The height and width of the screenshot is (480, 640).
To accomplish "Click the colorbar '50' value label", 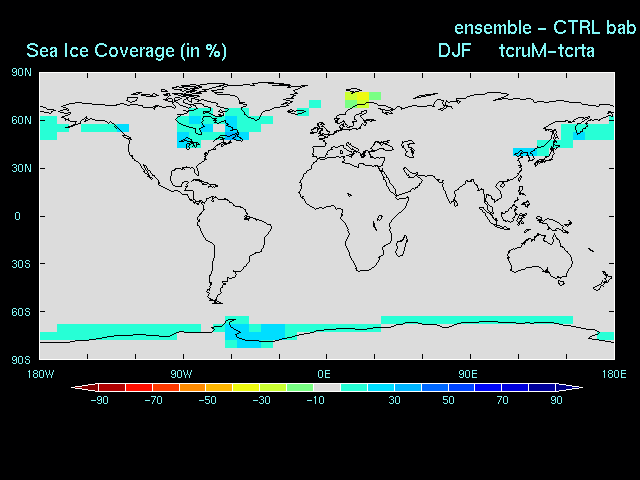I will pyautogui.click(x=448, y=400).
